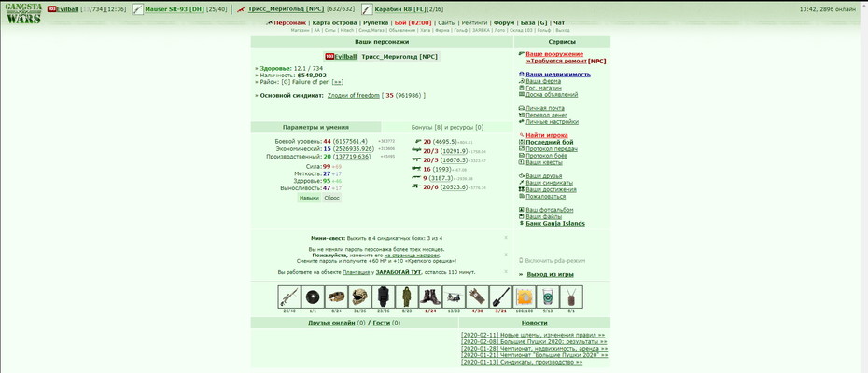Click the Gangsta Wars logo
Viewport: 868px width, 373px height.
click(23, 12)
